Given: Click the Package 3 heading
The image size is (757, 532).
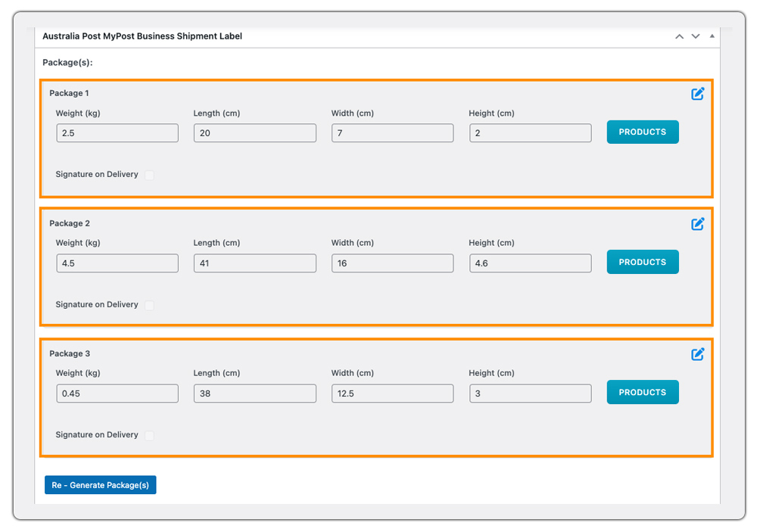Looking at the screenshot, I should click(70, 354).
